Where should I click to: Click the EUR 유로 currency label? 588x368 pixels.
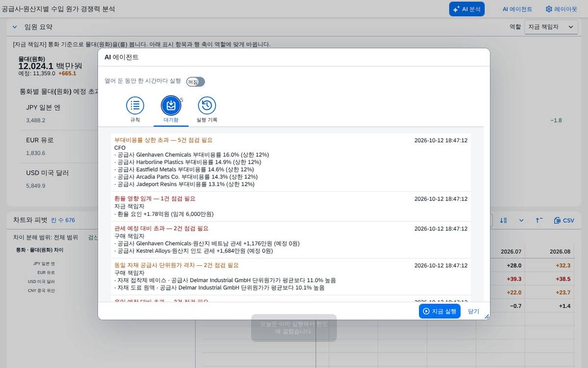40,140
